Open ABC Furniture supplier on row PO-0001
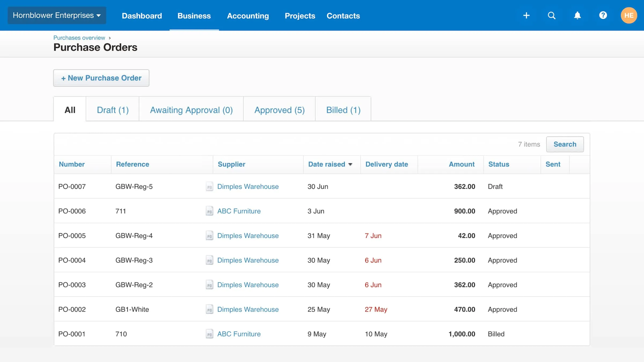 (x=239, y=334)
